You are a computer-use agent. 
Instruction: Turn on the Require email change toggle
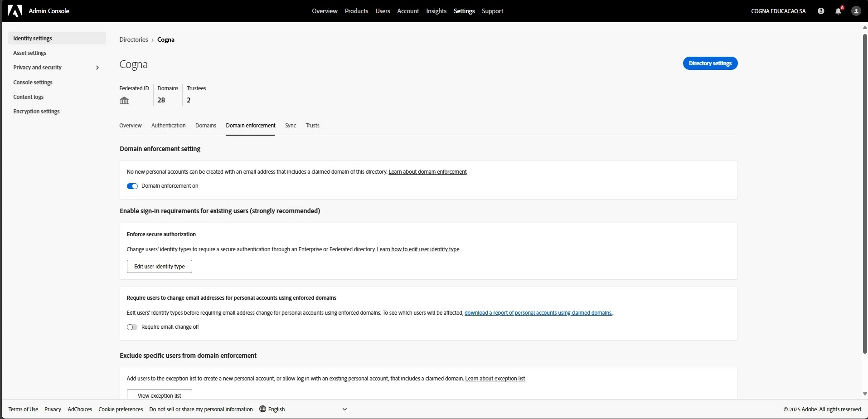pyautogui.click(x=132, y=327)
